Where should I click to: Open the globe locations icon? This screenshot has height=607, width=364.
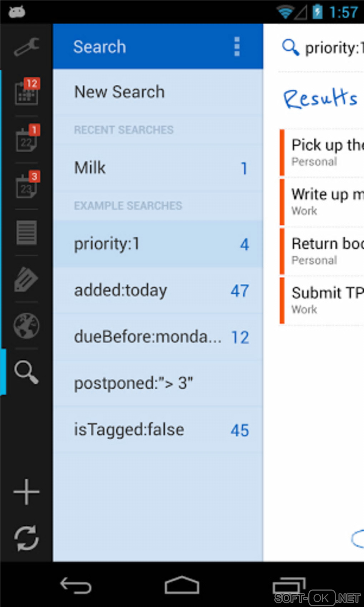coord(26,325)
